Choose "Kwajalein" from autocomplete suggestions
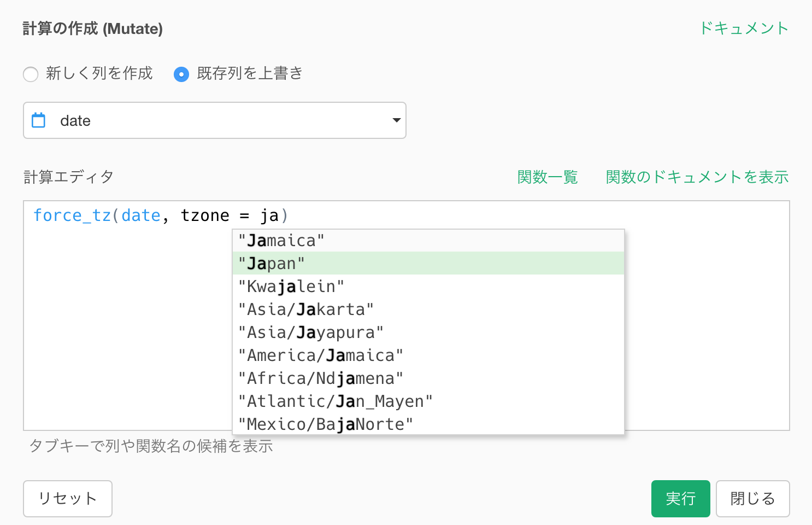The width and height of the screenshot is (812, 525). click(428, 286)
